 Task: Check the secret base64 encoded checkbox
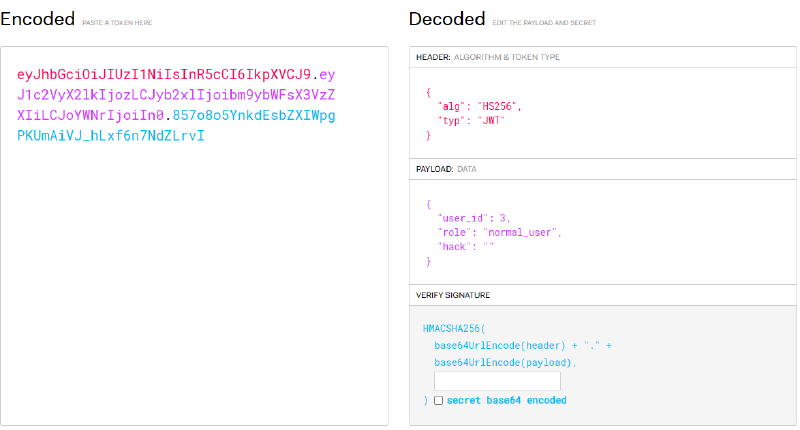click(438, 400)
